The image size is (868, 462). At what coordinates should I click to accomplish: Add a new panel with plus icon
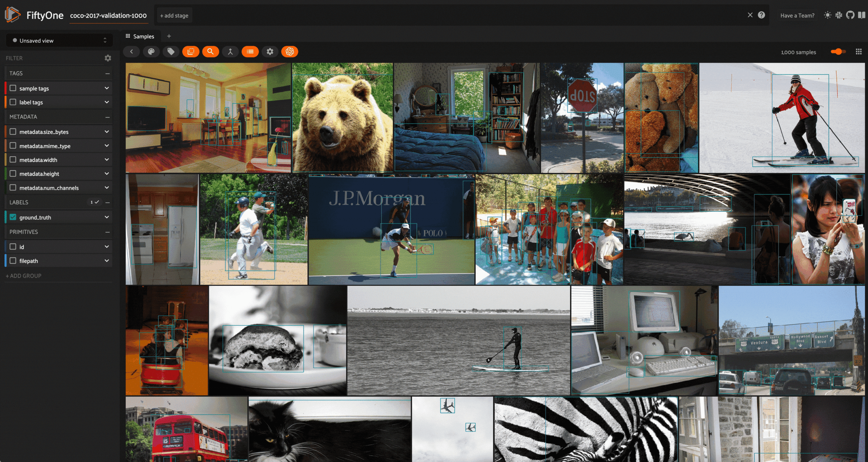[x=169, y=36]
